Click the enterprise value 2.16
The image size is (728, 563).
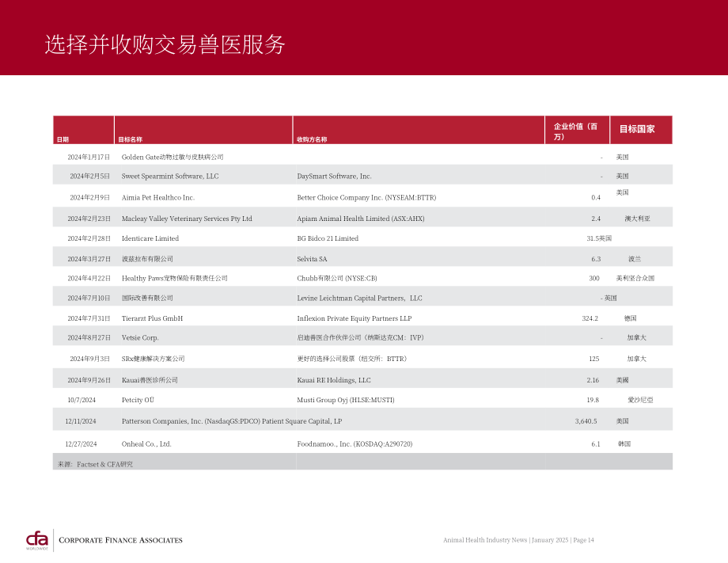tap(593, 380)
